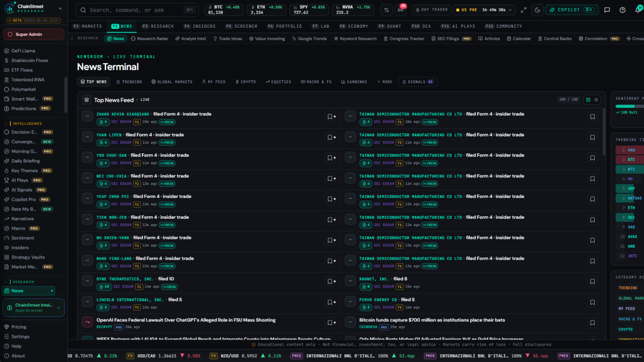Viewport: 644px width, 362px height.
Task: Open BTC price ticker 81,120
Action: point(223,10)
